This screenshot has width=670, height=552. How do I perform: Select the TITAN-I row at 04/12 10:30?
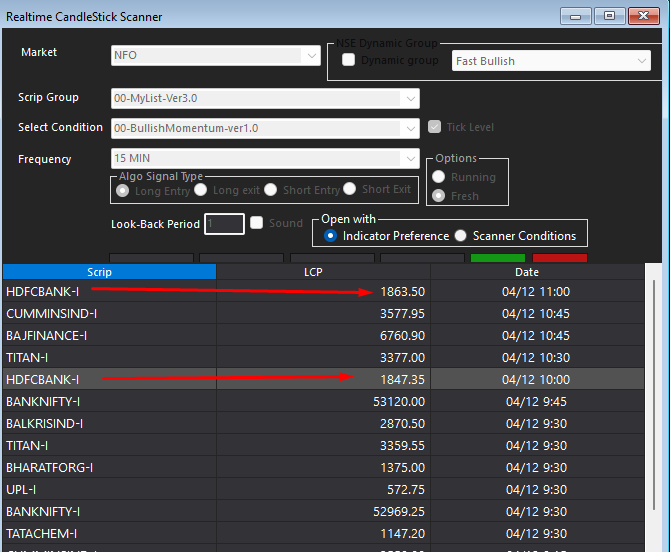pos(323,358)
